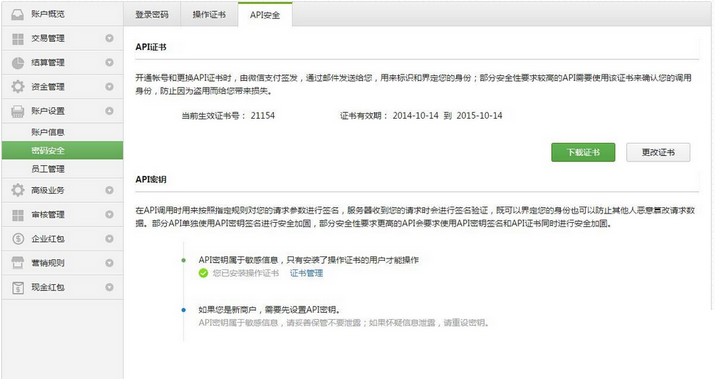Collapse the 账户设置 section arrow
The width and height of the screenshot is (715, 382).
tap(109, 111)
